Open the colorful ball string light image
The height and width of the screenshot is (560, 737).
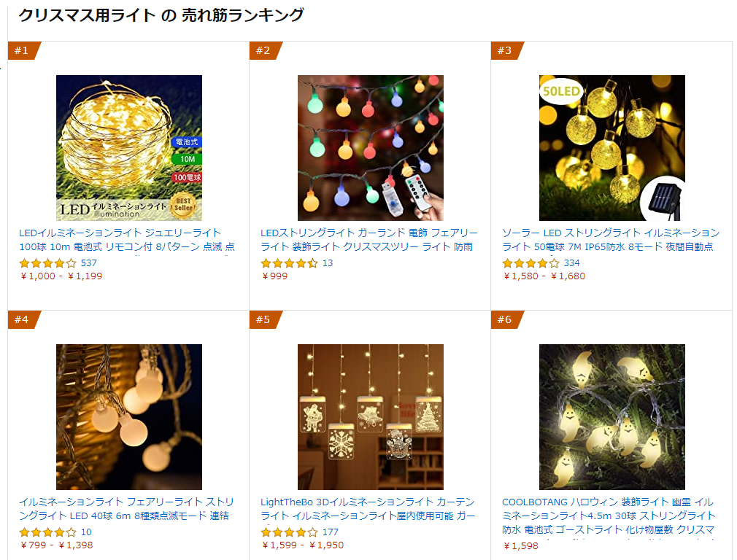click(371, 147)
